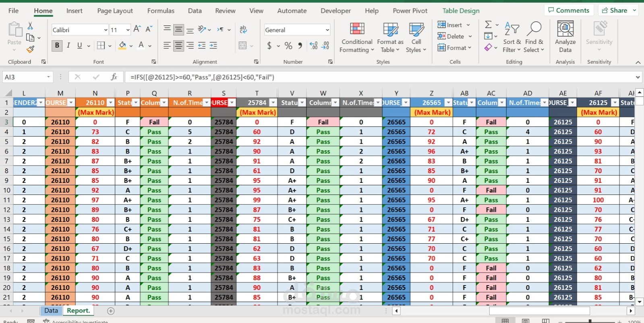
Task: Toggle Bottom Align vertical alignment
Action: 190,30
